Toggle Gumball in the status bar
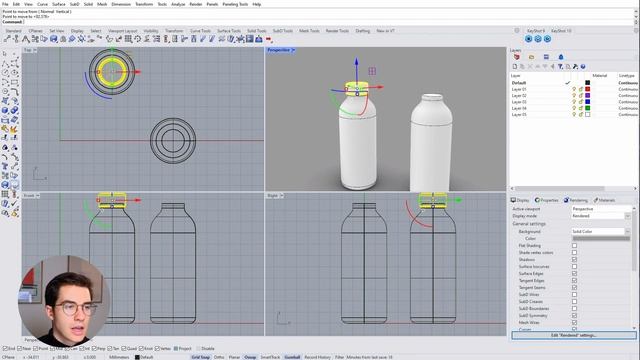Screen dimensions: 640x360 pyautogui.click(x=292, y=357)
